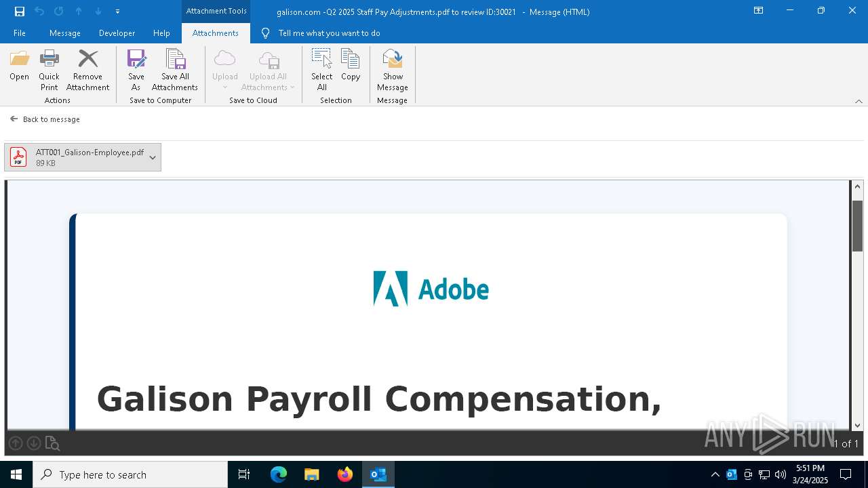Screen dimensions: 868x488
Task: Click the PDF file icon of ATT001_Galison-Employee.pdf
Action: click(x=18, y=157)
